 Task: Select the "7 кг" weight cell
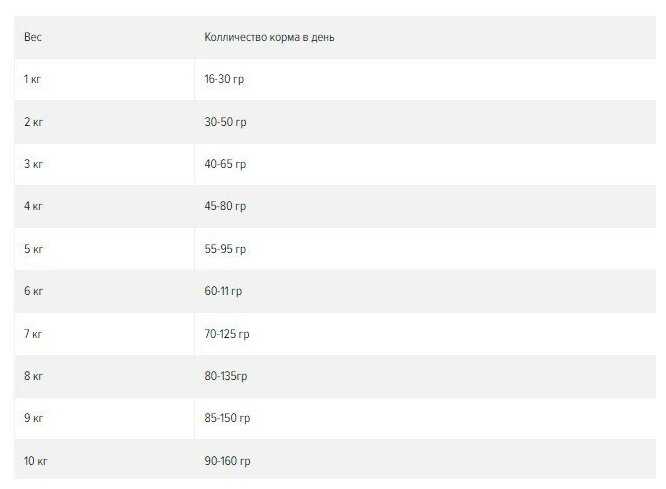click(33, 334)
